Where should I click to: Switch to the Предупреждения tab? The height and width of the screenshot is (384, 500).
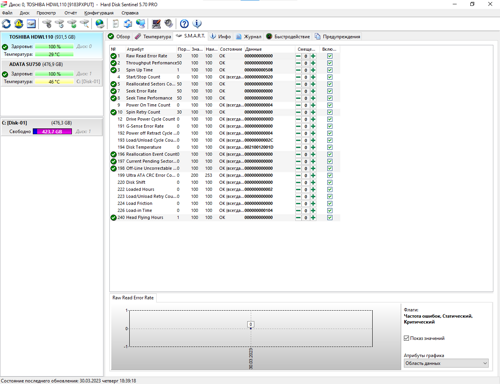pos(337,36)
